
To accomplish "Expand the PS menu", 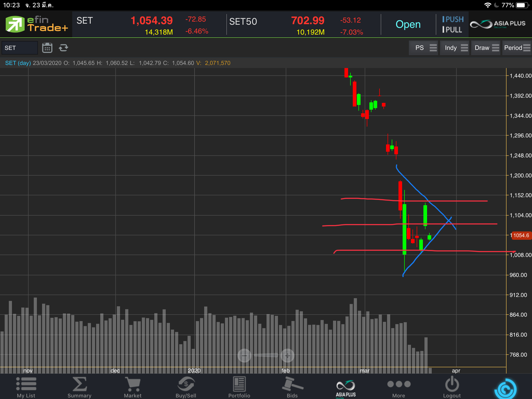I will pyautogui.click(x=423, y=48).
